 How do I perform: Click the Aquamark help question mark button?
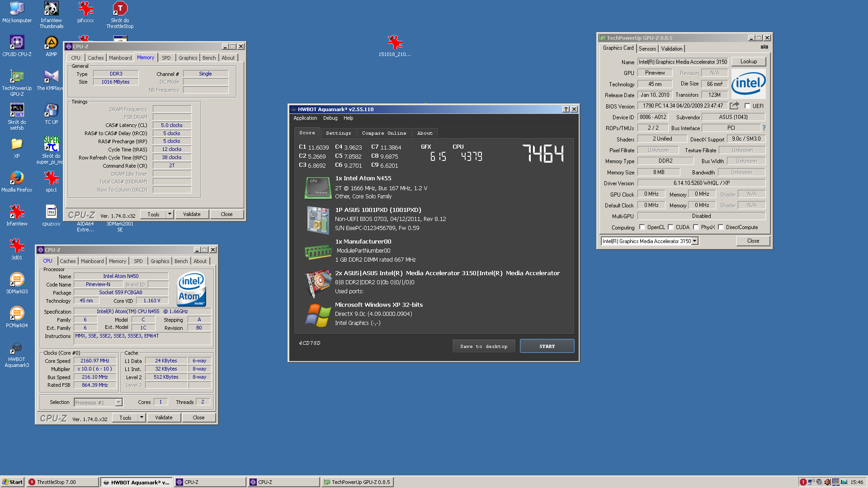566,109
